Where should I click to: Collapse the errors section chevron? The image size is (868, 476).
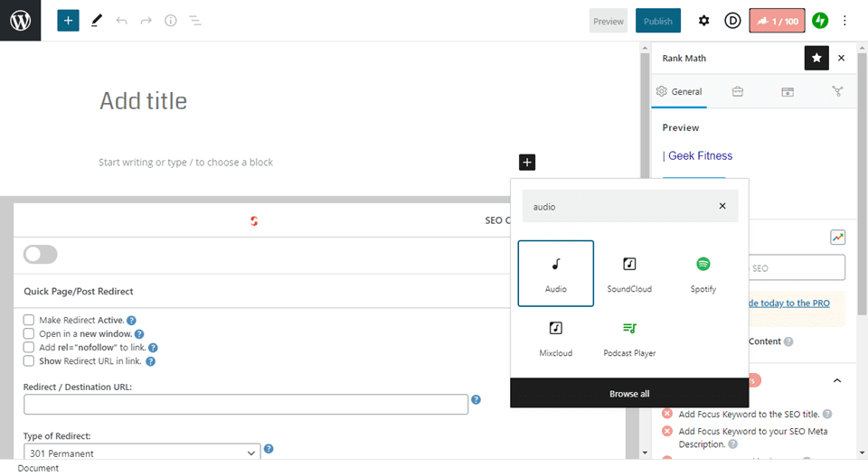pos(837,380)
